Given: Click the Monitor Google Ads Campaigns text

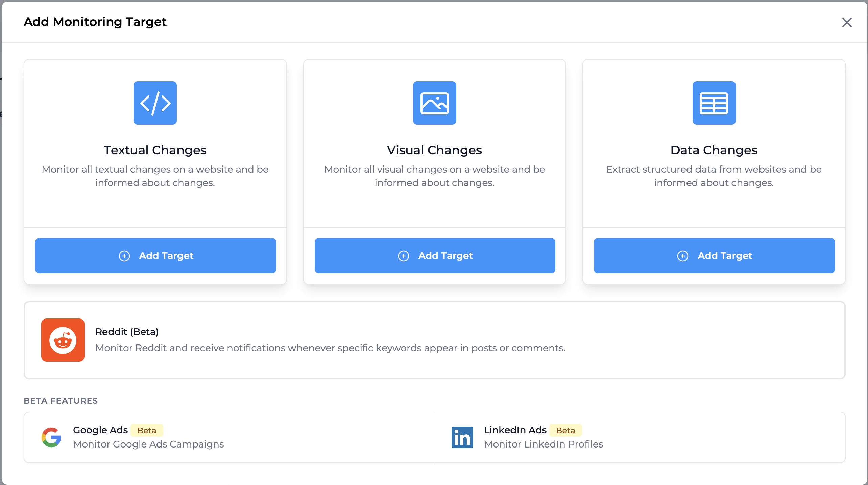Looking at the screenshot, I should point(148,444).
